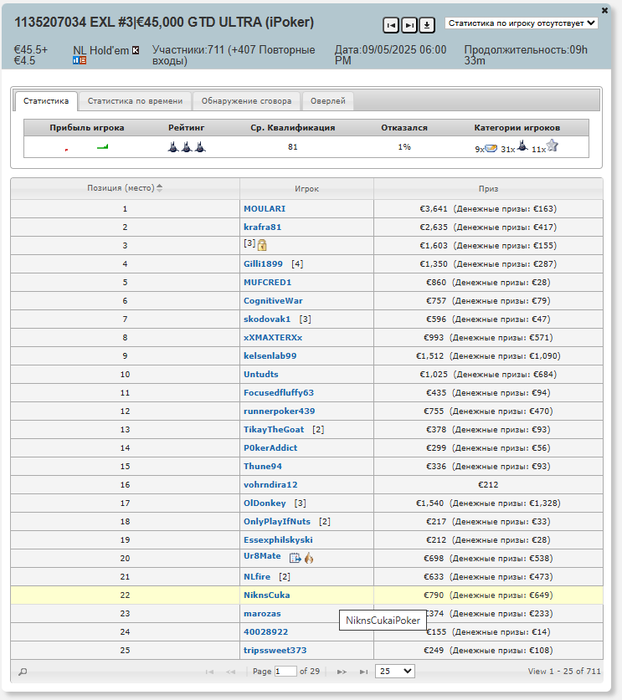622x700 pixels.
Task: Open the rows-per-page dropdown showing 25
Action: coord(394,672)
